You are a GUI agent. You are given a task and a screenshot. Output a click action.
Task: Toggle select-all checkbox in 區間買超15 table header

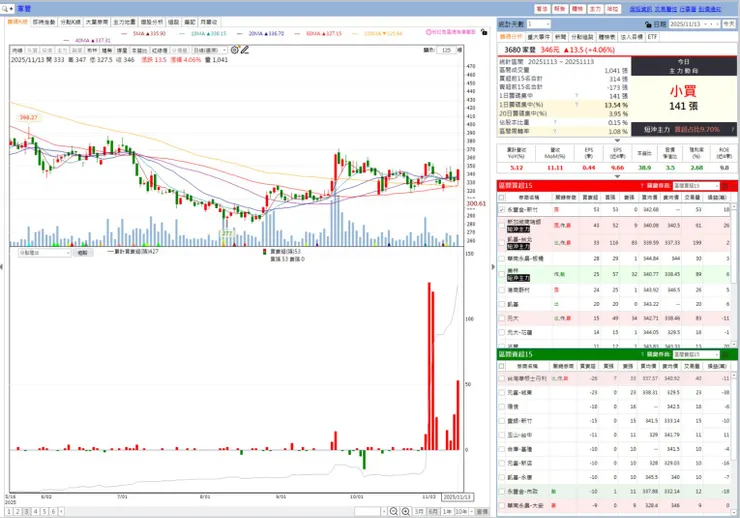click(x=502, y=198)
